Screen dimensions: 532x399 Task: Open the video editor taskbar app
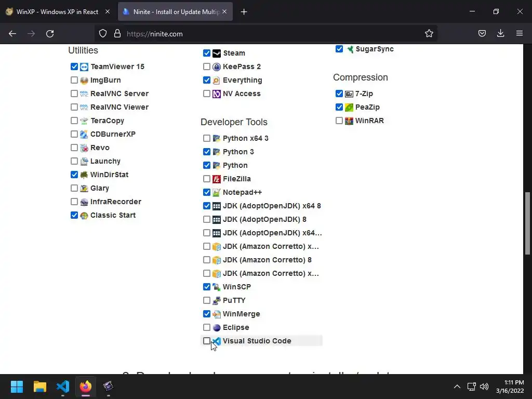point(108,387)
